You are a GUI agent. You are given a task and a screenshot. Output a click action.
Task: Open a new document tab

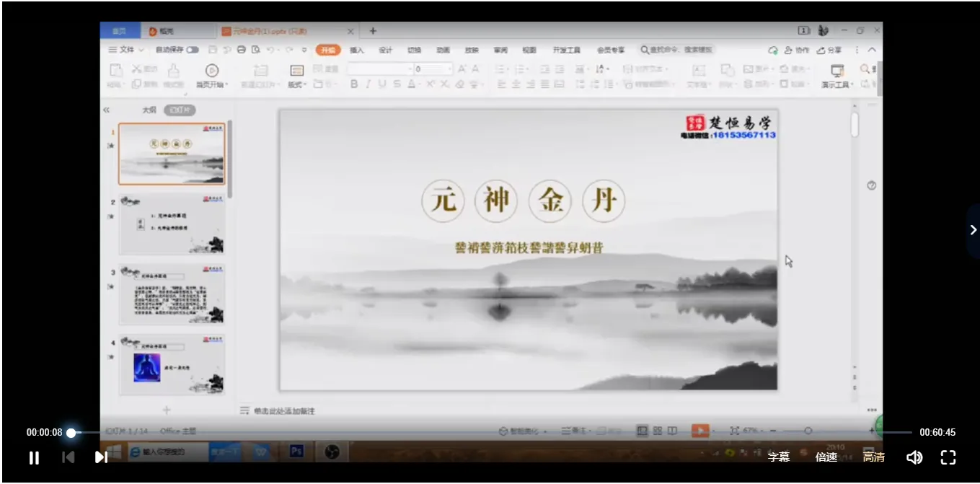coord(373,31)
